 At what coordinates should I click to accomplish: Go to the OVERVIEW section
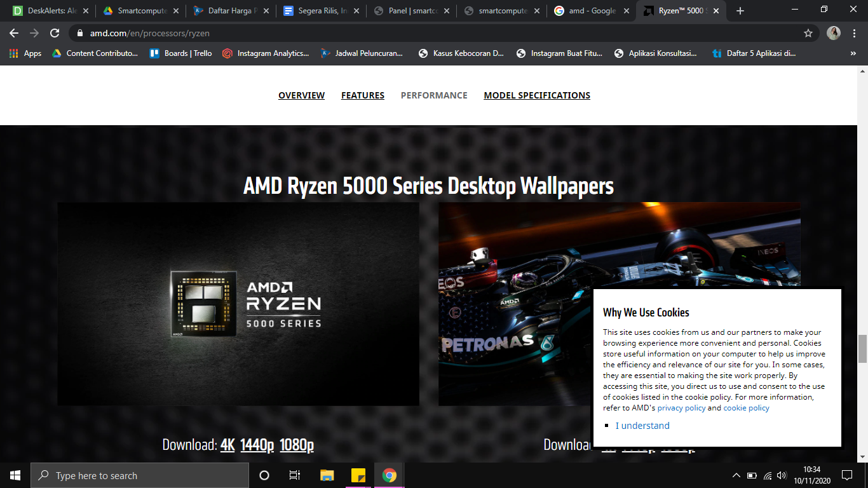(301, 95)
